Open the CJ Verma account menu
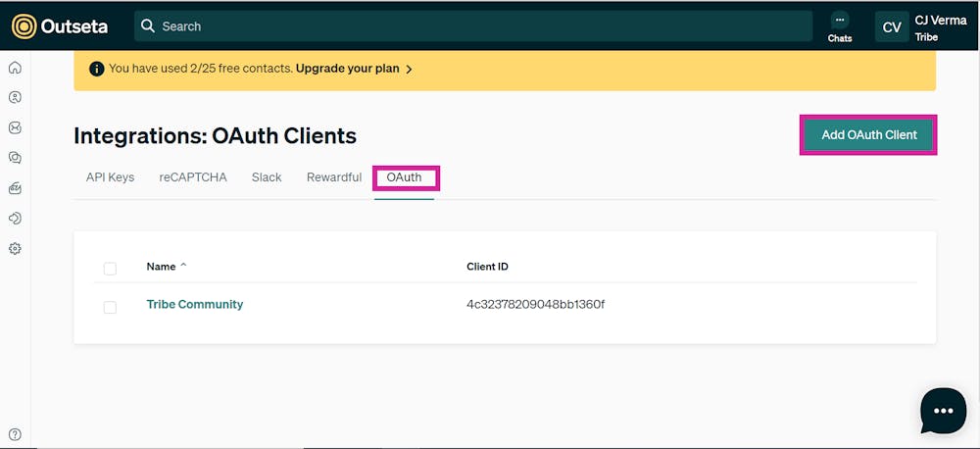Viewport: 980px width, 449px height. click(922, 26)
